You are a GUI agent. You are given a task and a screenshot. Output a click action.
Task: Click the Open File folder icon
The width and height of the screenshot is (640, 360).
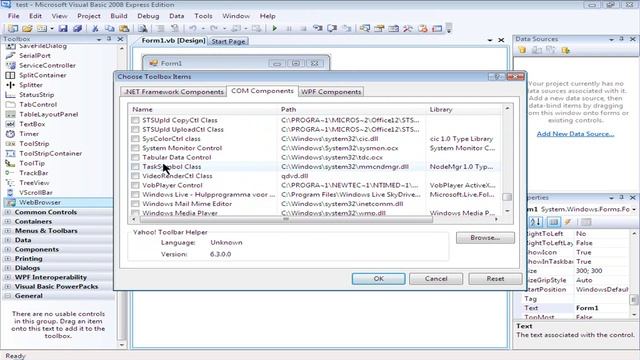pyautogui.click(x=27, y=28)
